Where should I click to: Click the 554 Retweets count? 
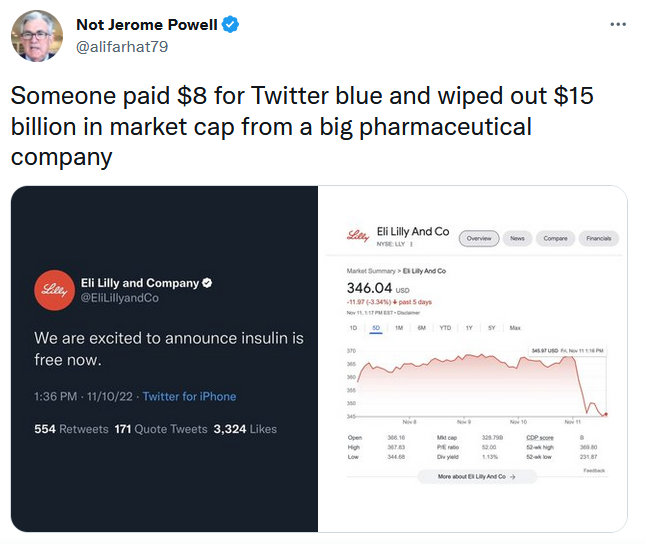pos(70,429)
